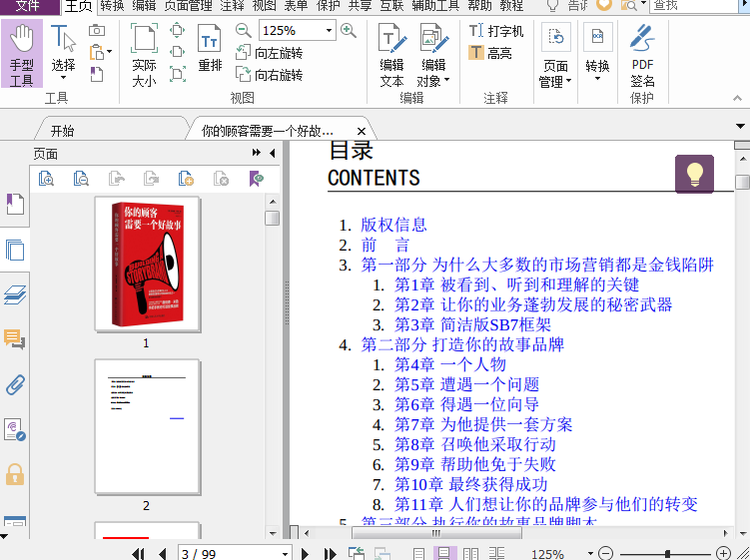The width and height of the screenshot is (750, 560).
Task: Rotate the view right (向右旋转)
Action: (270, 75)
